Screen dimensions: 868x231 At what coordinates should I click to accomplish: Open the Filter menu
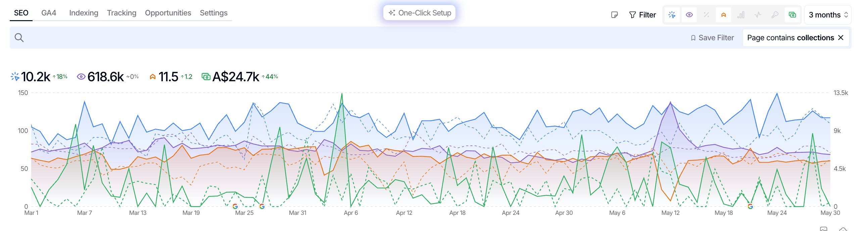click(x=642, y=15)
